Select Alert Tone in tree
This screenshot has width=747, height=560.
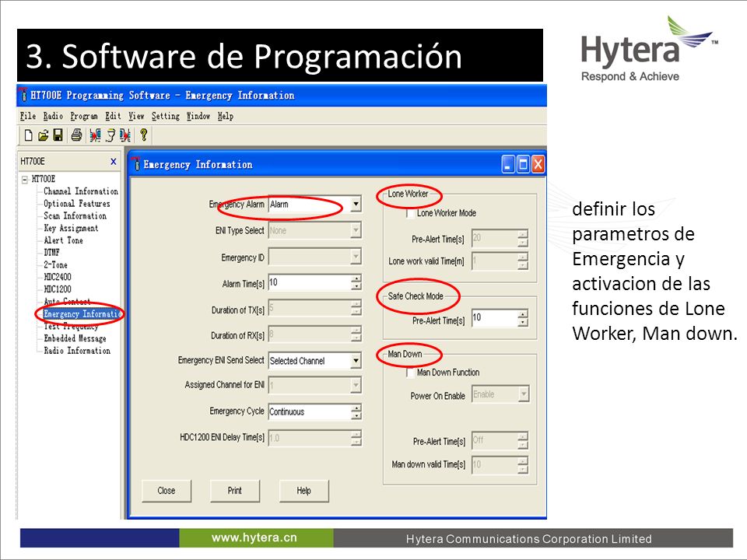(x=63, y=240)
